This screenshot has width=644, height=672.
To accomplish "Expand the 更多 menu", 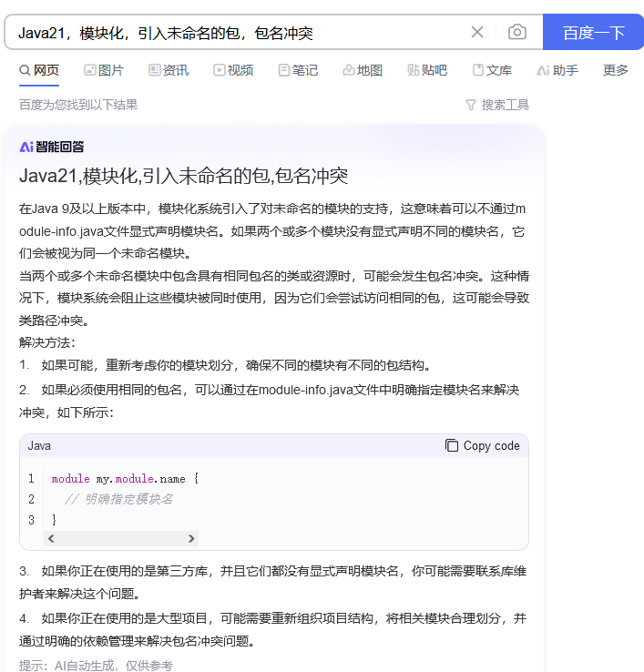I will [x=615, y=70].
